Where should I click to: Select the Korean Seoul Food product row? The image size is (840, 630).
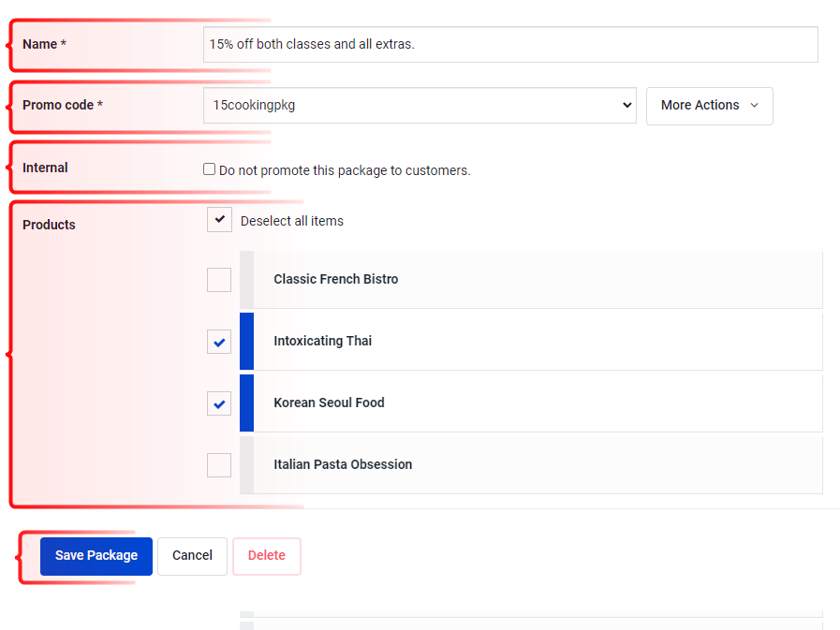click(531, 403)
